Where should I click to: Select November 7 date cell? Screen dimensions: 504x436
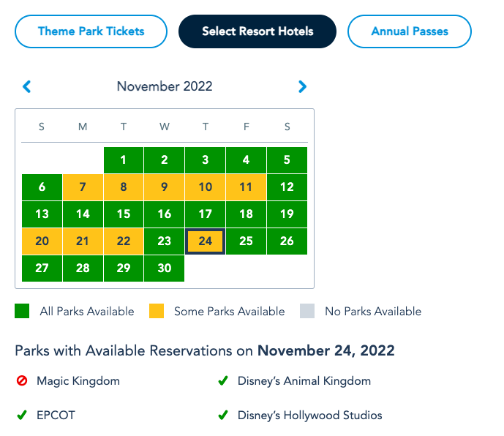pos(83,187)
